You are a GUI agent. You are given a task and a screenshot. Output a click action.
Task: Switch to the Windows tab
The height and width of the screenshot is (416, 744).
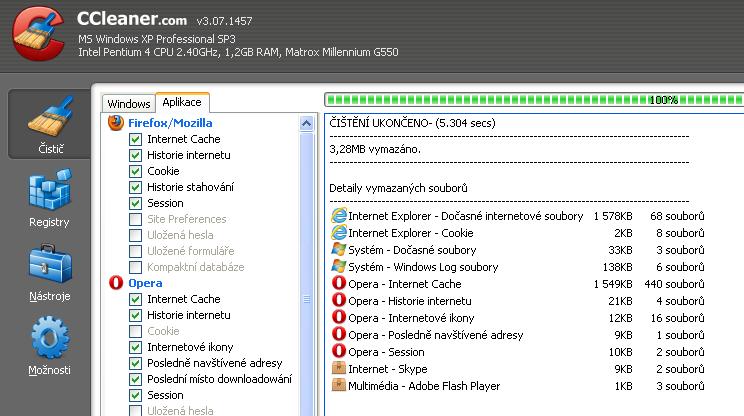pyautogui.click(x=128, y=104)
